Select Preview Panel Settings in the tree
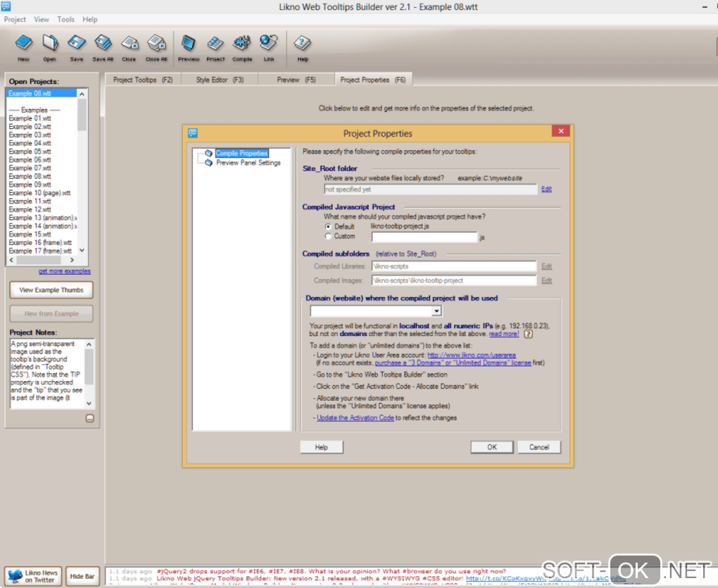 tap(248, 163)
